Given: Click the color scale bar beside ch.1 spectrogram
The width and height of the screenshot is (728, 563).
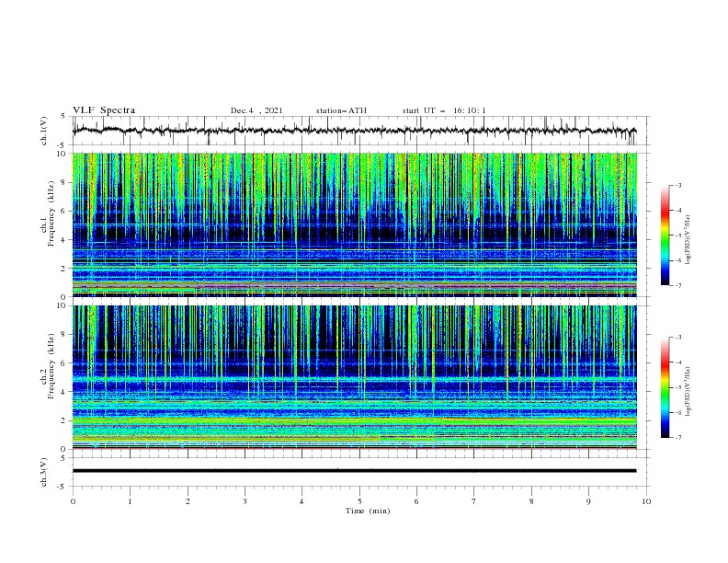Looking at the screenshot, I should pyautogui.click(x=665, y=236).
